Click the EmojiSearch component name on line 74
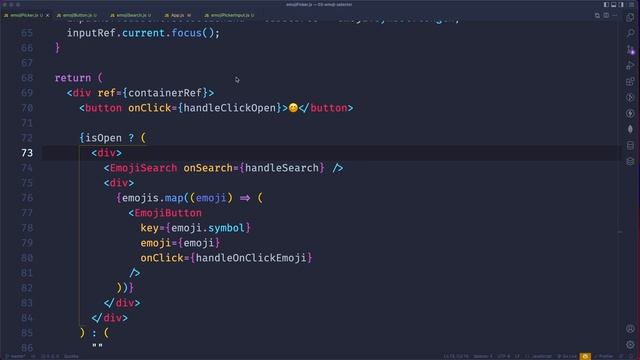640x360 pixels. (x=143, y=168)
